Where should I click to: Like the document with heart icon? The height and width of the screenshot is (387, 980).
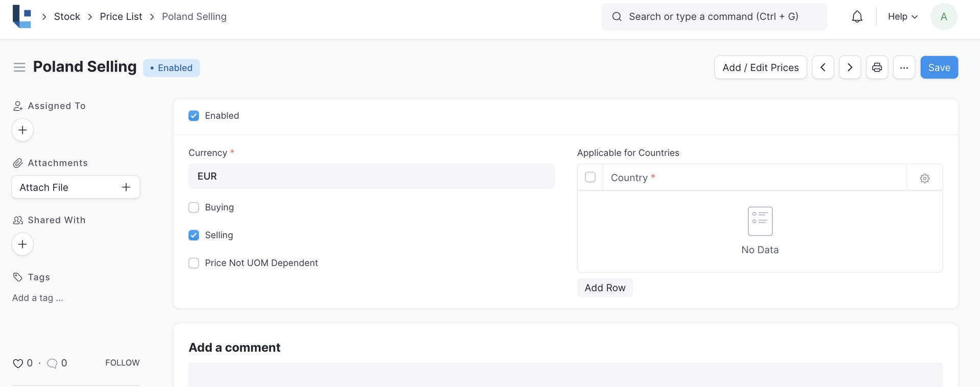pos(18,363)
